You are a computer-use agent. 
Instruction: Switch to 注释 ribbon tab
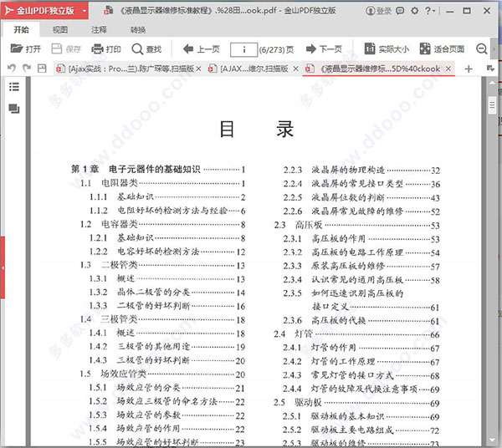(99, 30)
